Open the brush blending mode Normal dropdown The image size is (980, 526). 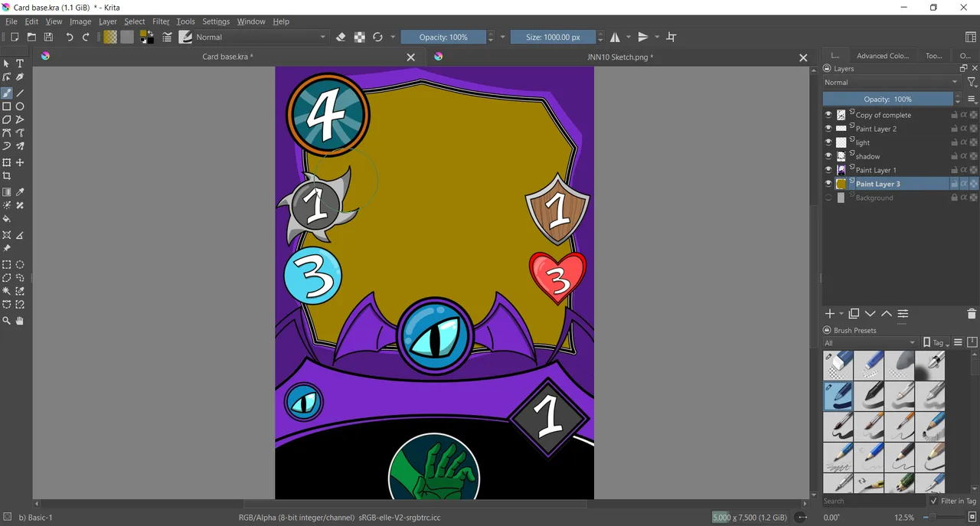pos(260,37)
